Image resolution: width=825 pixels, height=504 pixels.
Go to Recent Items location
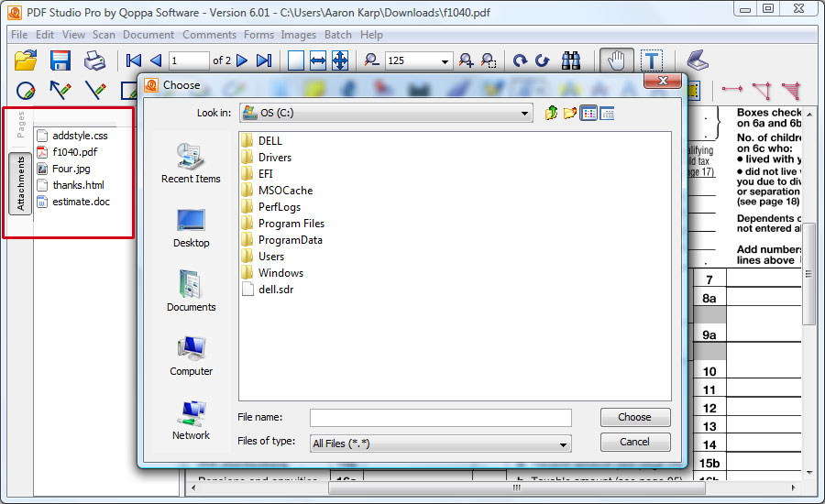pyautogui.click(x=191, y=163)
